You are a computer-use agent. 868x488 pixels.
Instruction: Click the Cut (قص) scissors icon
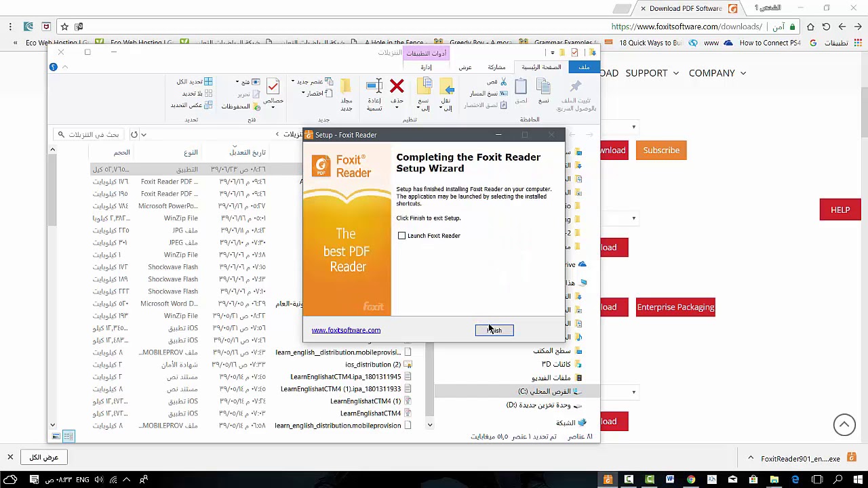click(503, 82)
